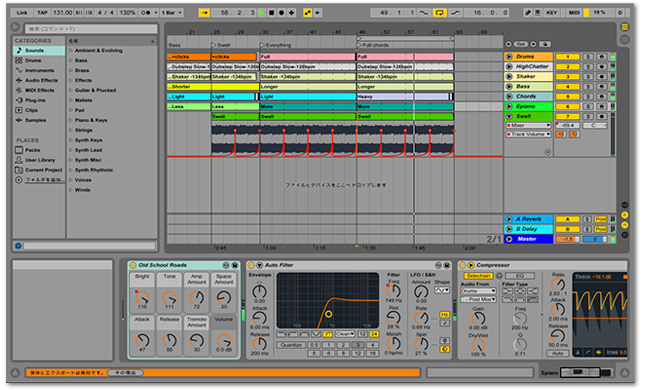
Task: Save the Auto Filter preset
Action: coord(447,265)
